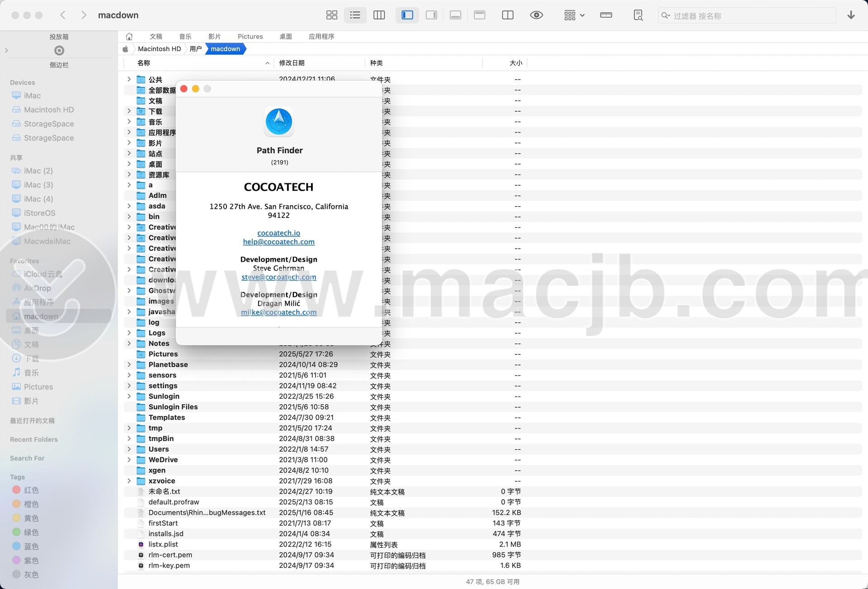This screenshot has width=868, height=589.
Task: Select the WeDrive folder row
Action: click(x=493, y=460)
